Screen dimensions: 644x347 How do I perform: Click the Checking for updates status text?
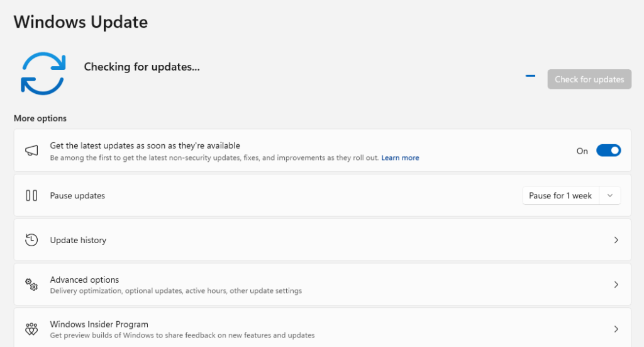142,67
